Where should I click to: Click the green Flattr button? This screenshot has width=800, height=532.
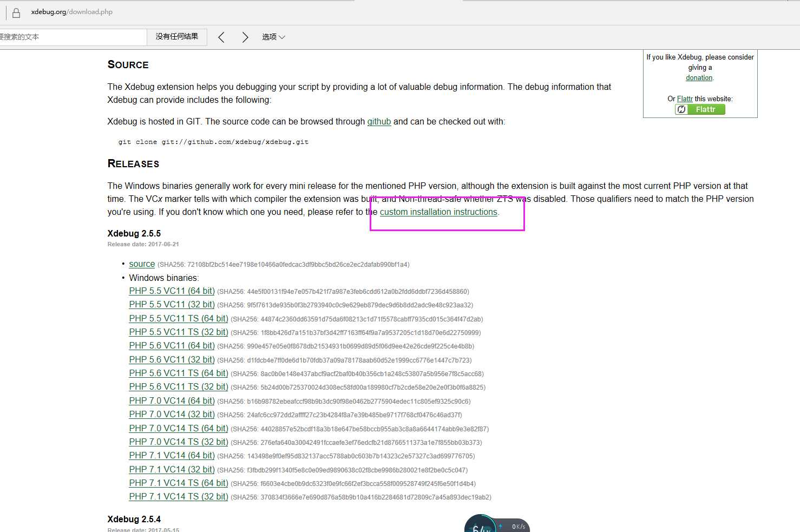(700, 109)
